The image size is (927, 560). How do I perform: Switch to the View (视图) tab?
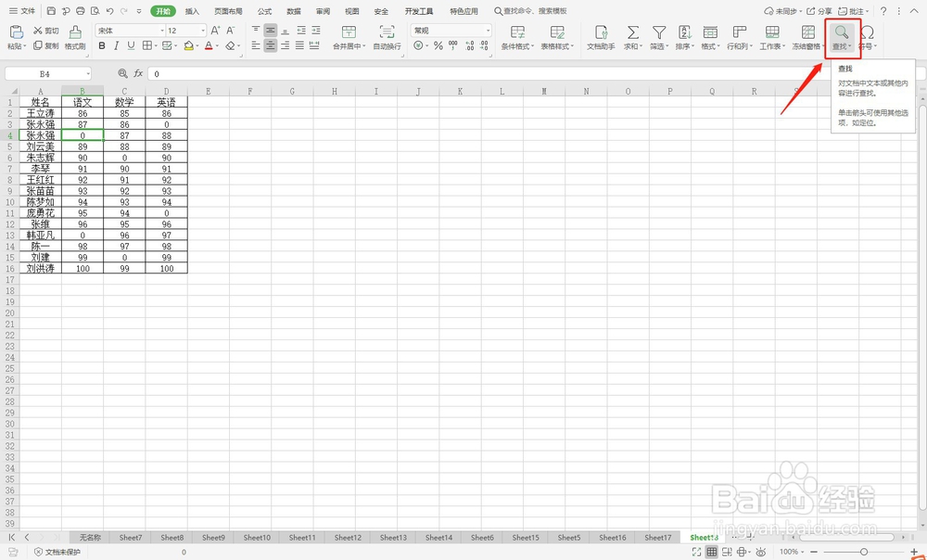coord(351,11)
